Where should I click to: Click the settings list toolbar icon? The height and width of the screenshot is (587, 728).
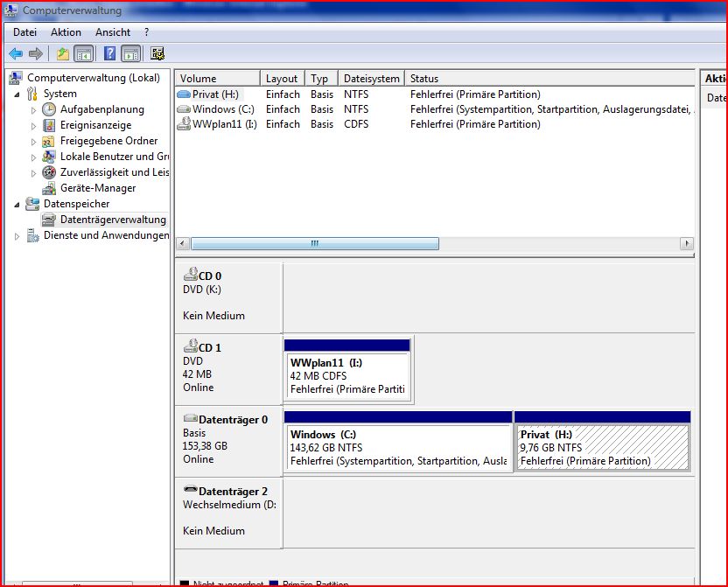(157, 54)
